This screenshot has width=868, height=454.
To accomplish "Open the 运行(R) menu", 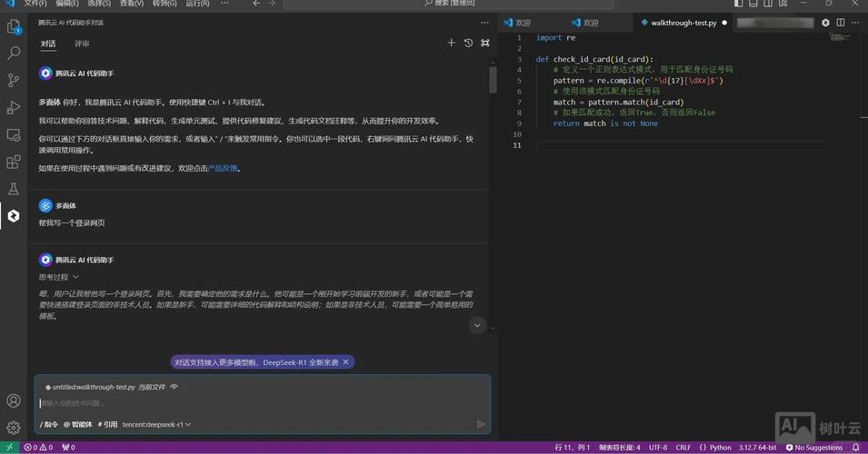I will [197, 4].
